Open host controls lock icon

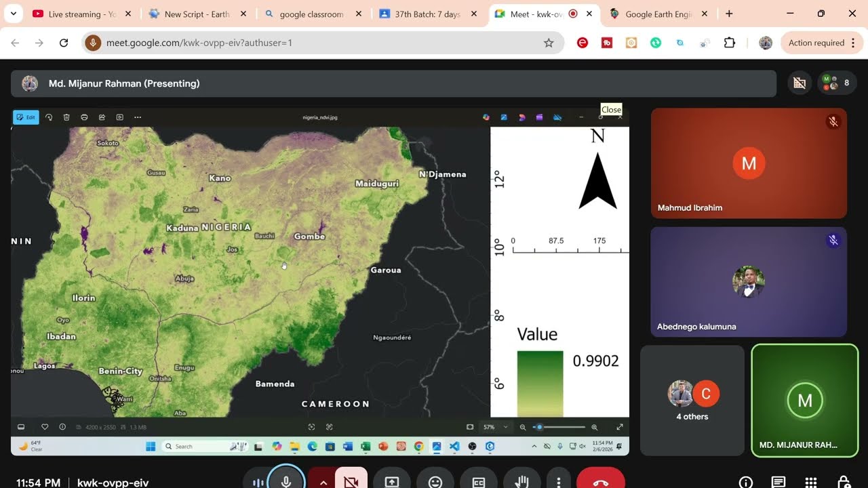tap(844, 483)
